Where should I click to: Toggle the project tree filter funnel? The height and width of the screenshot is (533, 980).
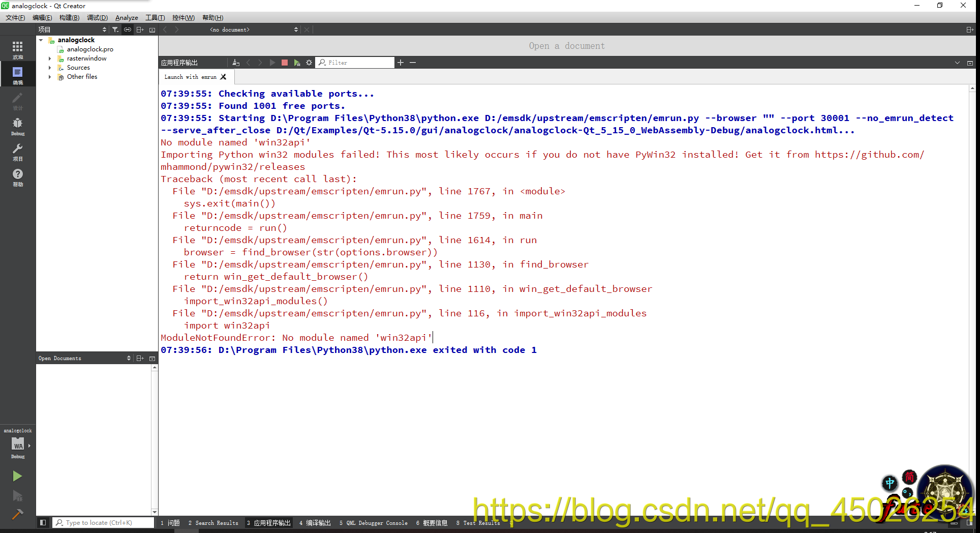pos(115,29)
